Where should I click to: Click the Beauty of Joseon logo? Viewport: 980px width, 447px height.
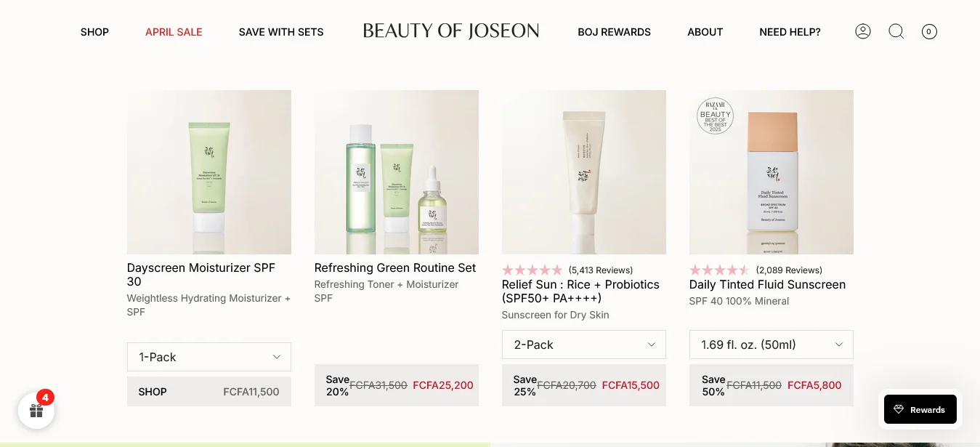coord(450,31)
